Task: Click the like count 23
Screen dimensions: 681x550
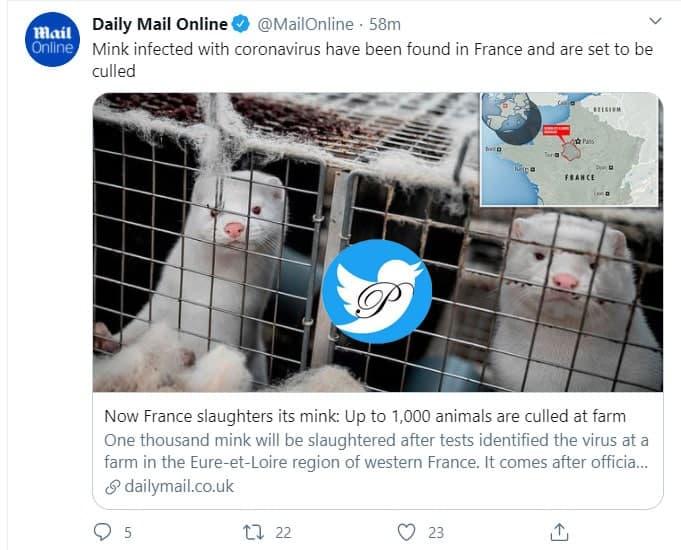Action: click(x=436, y=533)
